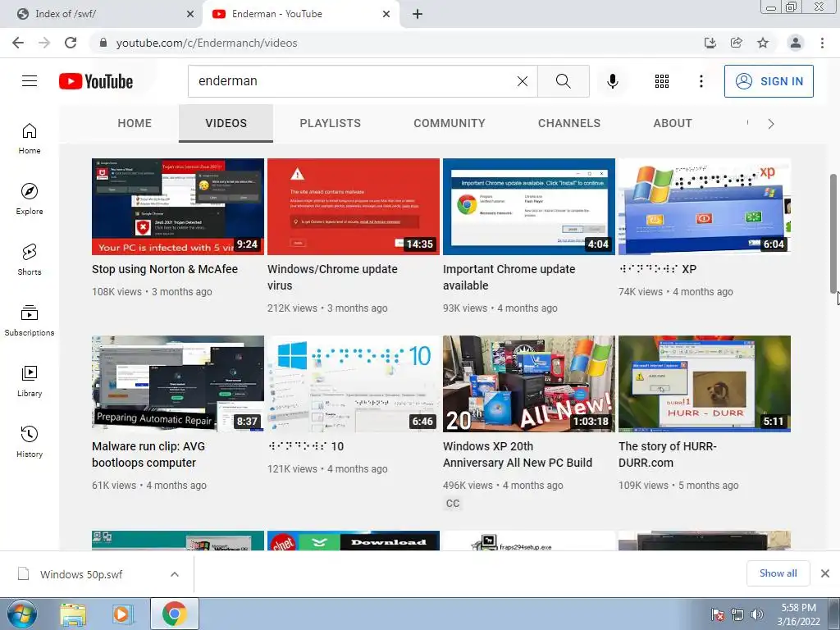840x630 pixels.
Task: Open the Chrome profile icon
Action: click(x=796, y=43)
